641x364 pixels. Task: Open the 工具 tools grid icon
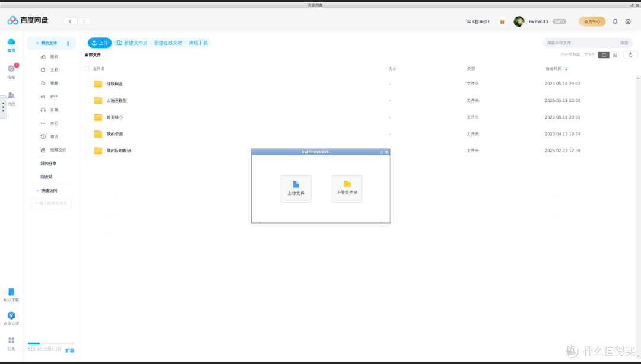11,340
